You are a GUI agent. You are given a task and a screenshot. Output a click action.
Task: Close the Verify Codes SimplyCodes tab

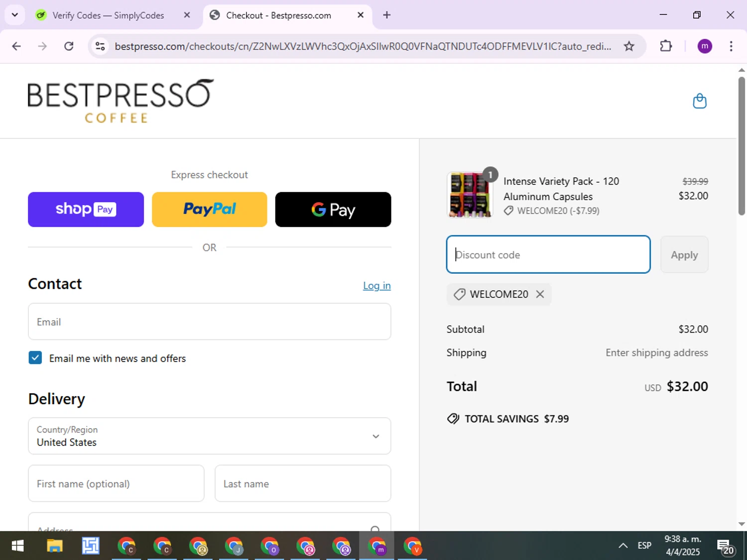pos(187,15)
